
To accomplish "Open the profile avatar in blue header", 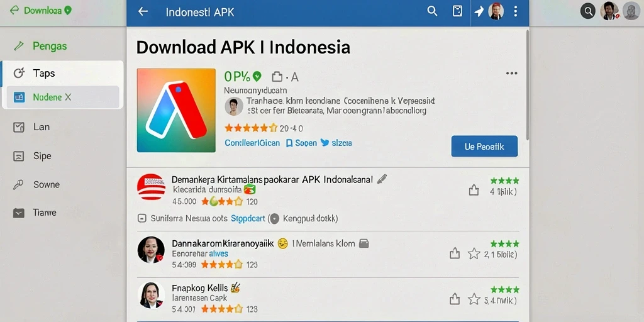I will coord(496,11).
